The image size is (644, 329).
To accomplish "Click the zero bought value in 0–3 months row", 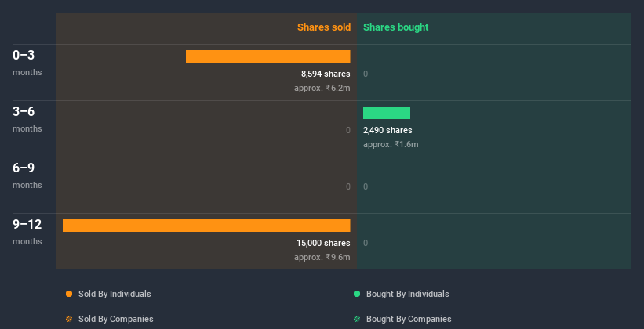I will coord(366,74).
